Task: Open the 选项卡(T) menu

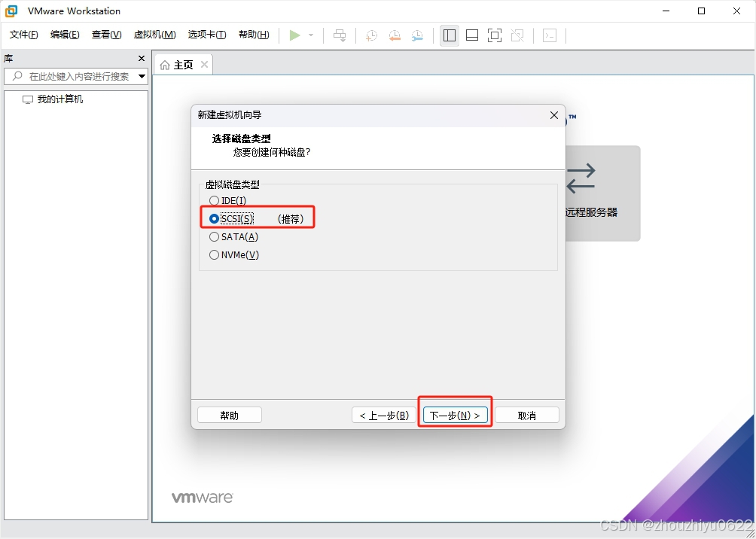Action: coord(207,35)
